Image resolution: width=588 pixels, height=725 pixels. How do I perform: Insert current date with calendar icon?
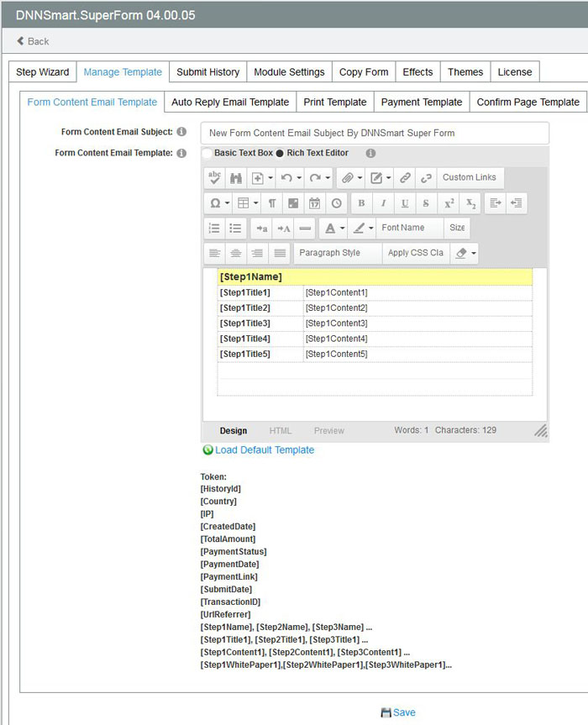point(314,203)
